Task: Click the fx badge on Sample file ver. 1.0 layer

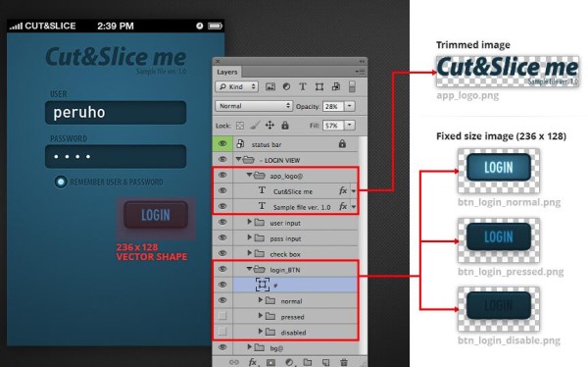Action: [343, 206]
